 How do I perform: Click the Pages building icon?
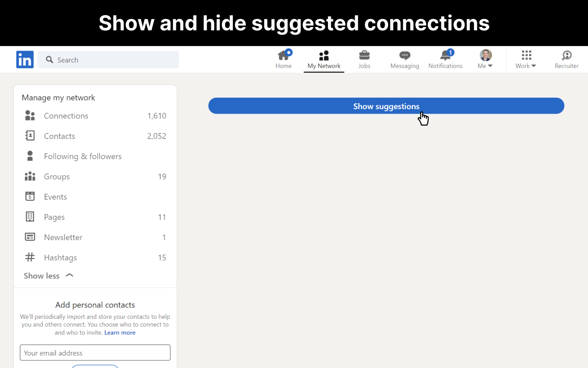(30, 217)
